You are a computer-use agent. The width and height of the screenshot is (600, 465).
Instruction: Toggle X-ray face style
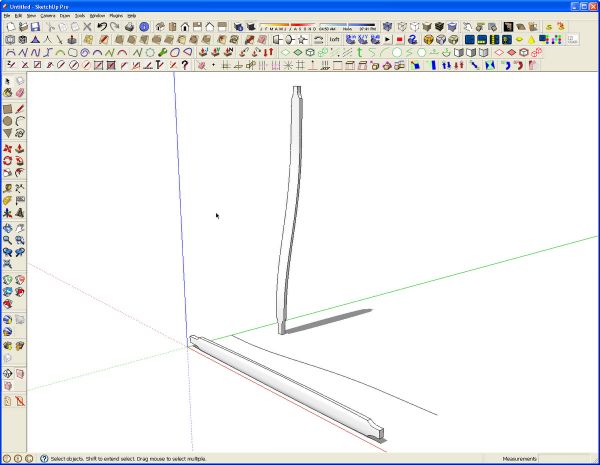tap(388, 26)
